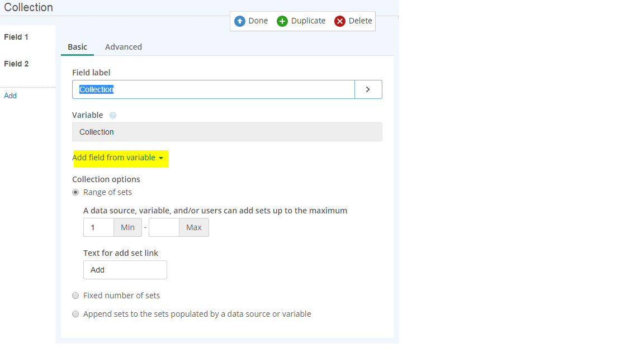Viewport: 644px width, 362px height.
Task: Click the Add link in the sidebar
Action: 11,96
